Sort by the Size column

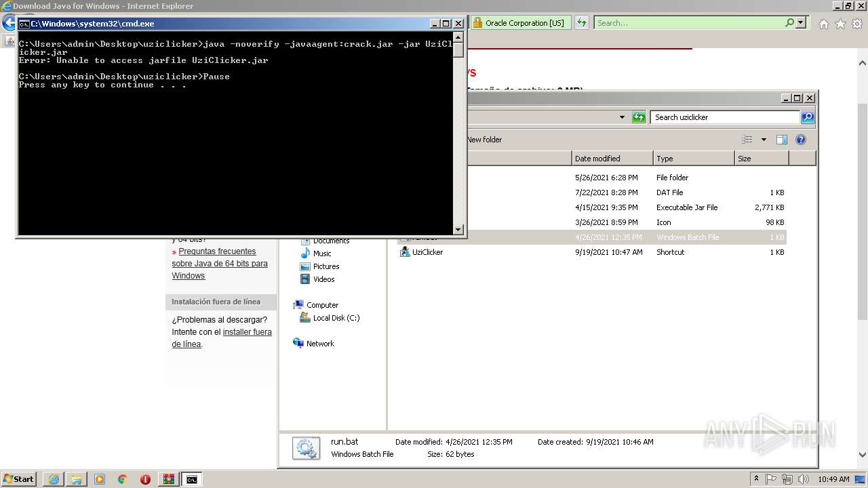click(762, 159)
